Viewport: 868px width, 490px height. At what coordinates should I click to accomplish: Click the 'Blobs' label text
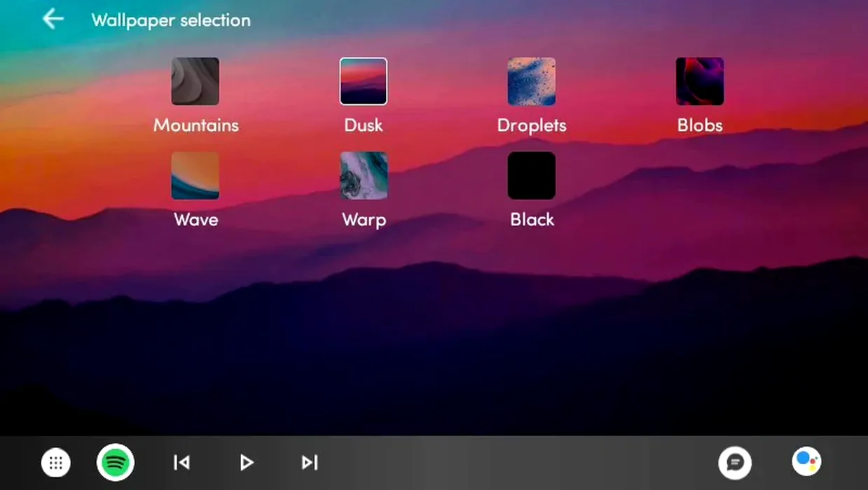(x=700, y=125)
